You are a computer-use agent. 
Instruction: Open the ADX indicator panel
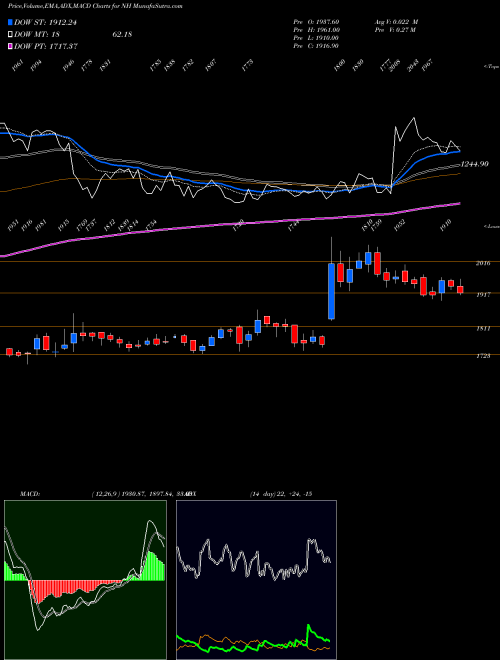pyautogui.click(x=256, y=580)
